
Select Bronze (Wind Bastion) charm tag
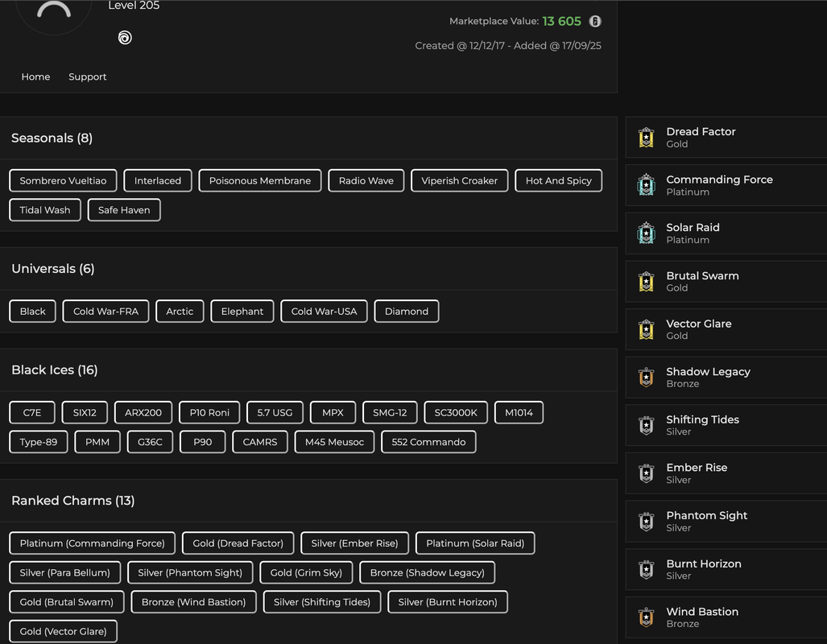193,602
